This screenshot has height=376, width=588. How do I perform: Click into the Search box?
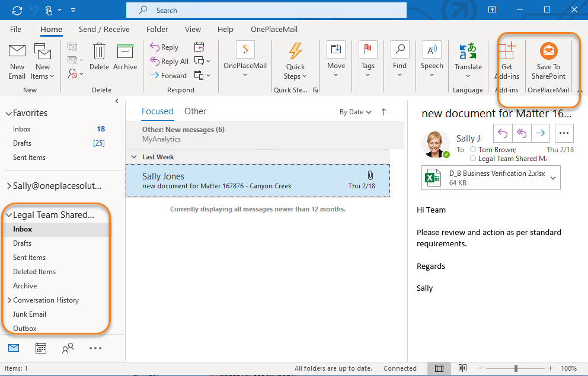tap(266, 10)
